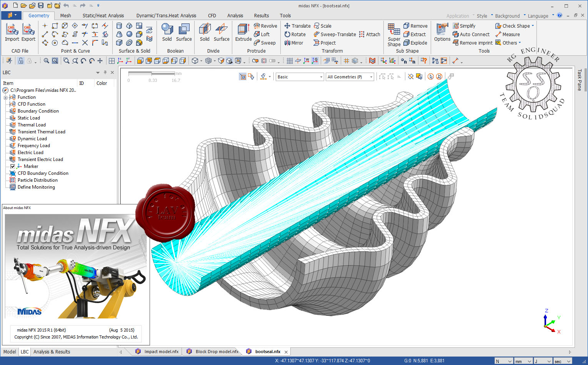Activate the Extrude tool

click(243, 32)
